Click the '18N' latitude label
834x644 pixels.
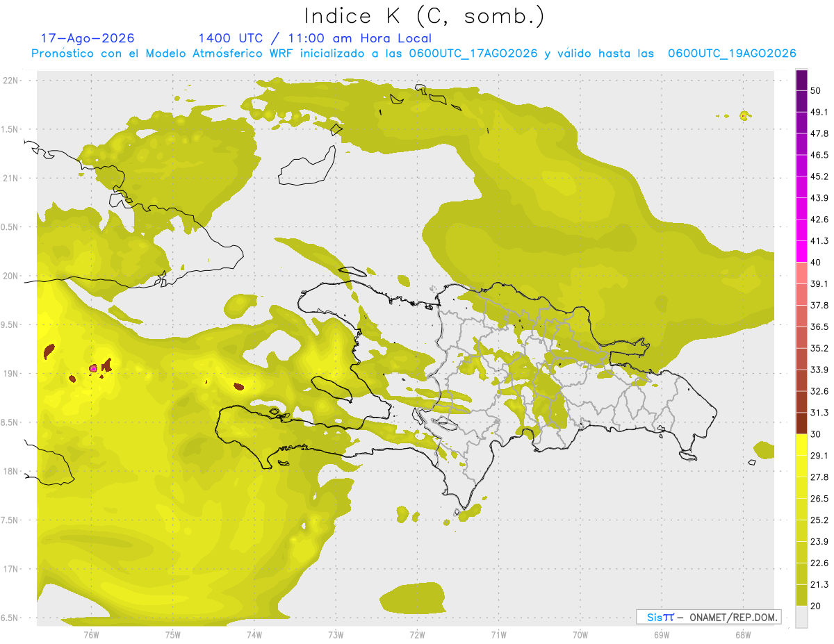pyautogui.click(x=11, y=471)
